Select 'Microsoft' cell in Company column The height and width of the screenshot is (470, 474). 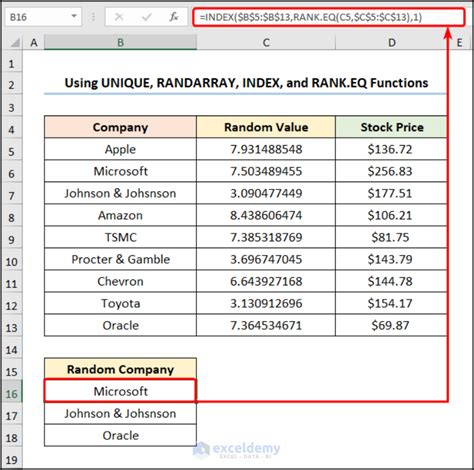120,171
